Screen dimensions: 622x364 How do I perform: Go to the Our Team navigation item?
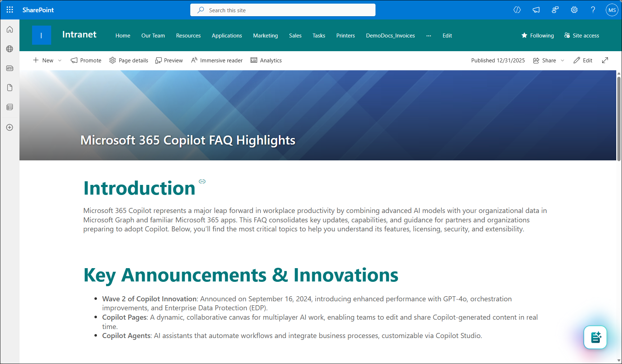click(153, 36)
